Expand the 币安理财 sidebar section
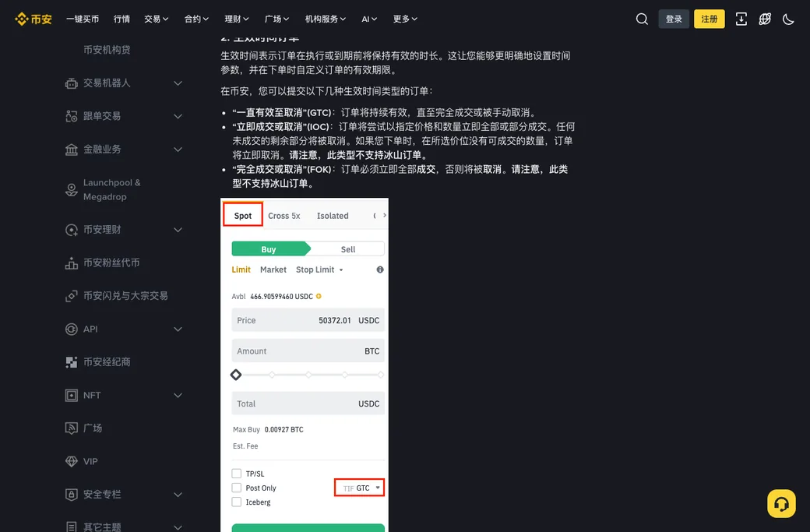 pos(178,230)
